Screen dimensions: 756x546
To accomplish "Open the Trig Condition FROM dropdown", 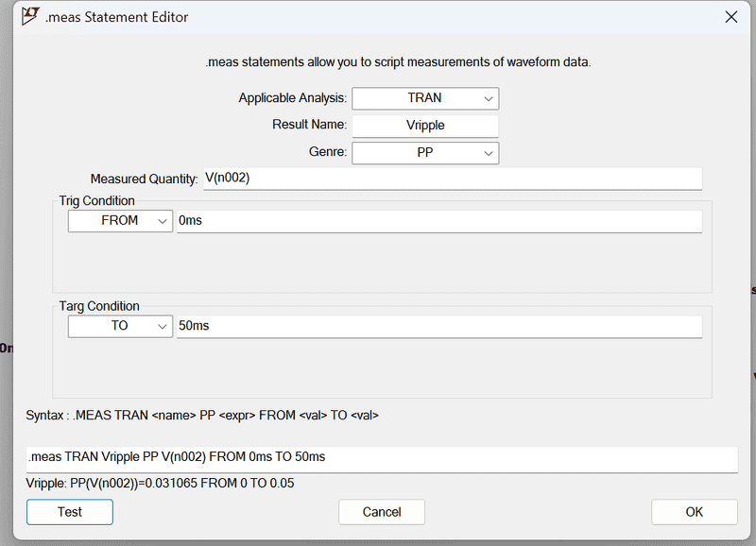I will (x=120, y=221).
